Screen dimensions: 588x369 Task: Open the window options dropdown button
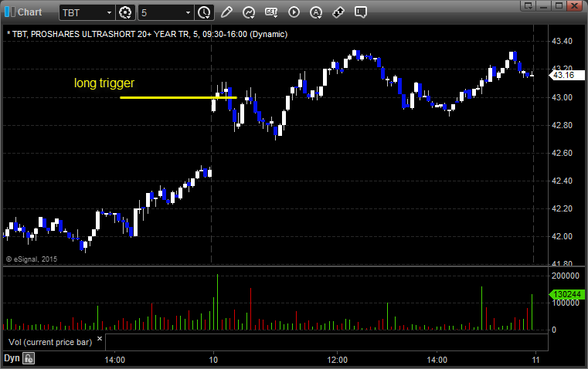pyautogui.click(x=529, y=5)
